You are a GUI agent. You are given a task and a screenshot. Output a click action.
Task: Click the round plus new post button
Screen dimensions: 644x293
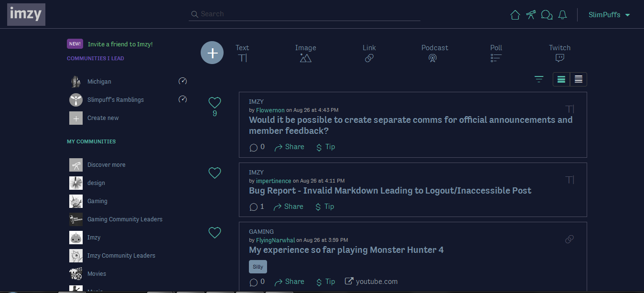212,53
